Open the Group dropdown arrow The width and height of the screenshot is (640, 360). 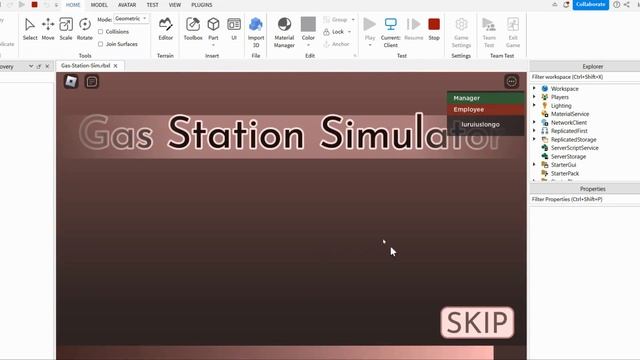pyautogui.click(x=353, y=20)
